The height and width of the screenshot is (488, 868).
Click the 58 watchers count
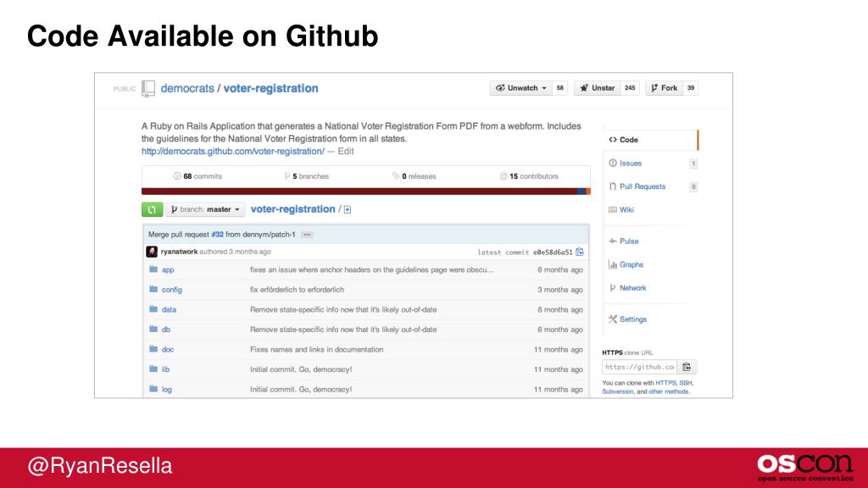(x=559, y=88)
